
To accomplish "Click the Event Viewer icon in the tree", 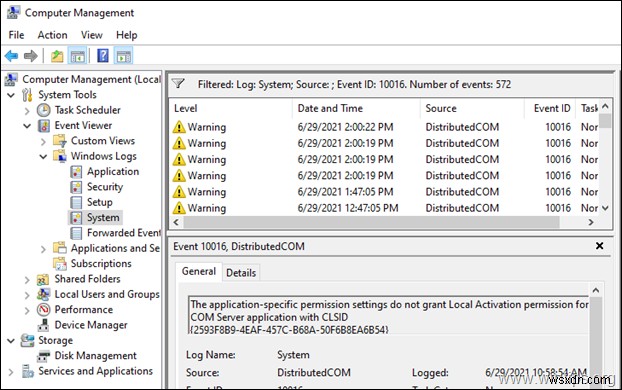I will tap(44, 126).
